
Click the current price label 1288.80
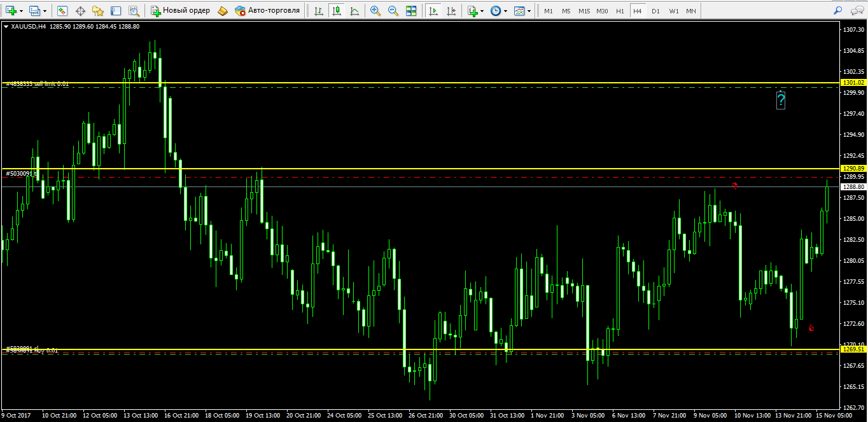[x=853, y=187]
